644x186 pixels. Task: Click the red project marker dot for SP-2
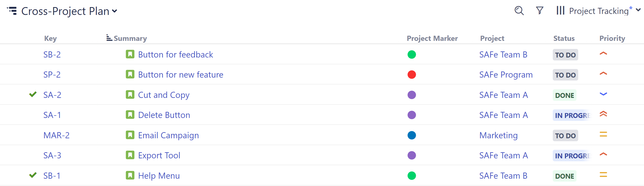click(411, 74)
